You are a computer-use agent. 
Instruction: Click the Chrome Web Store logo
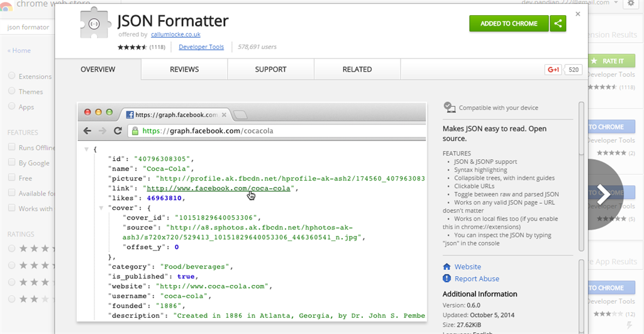click(6, 6)
